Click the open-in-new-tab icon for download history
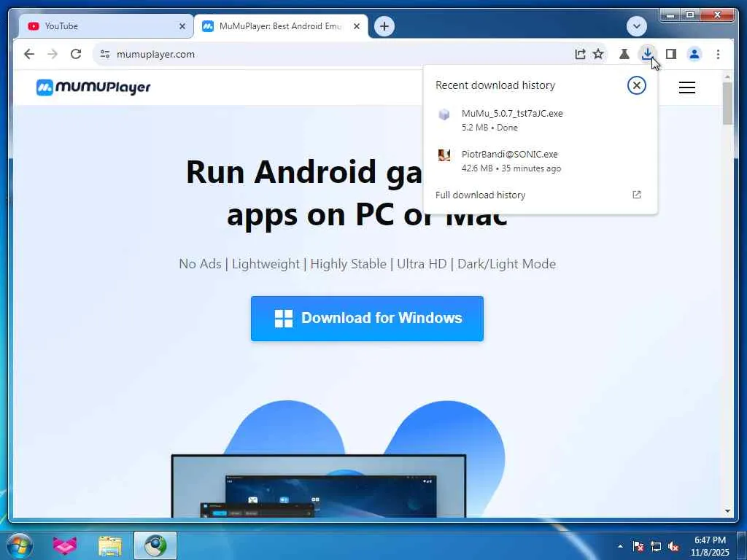Viewport: 747px width, 560px height. [636, 194]
